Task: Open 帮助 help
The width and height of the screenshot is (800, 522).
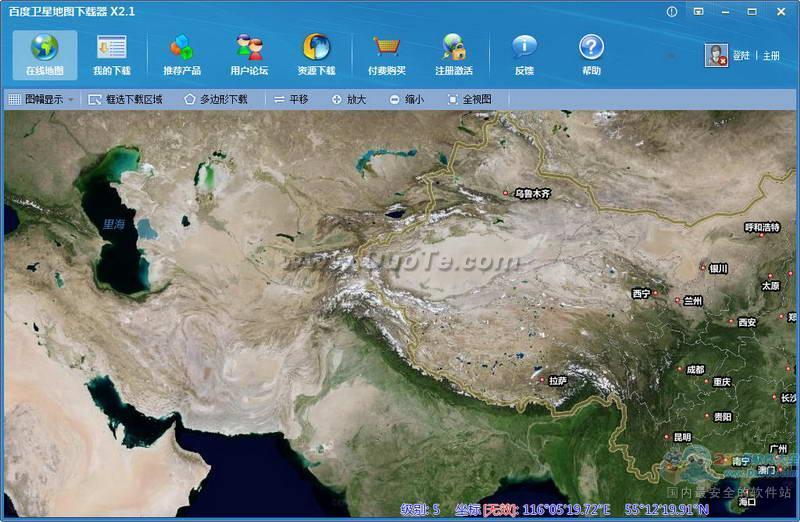Action: (x=591, y=55)
